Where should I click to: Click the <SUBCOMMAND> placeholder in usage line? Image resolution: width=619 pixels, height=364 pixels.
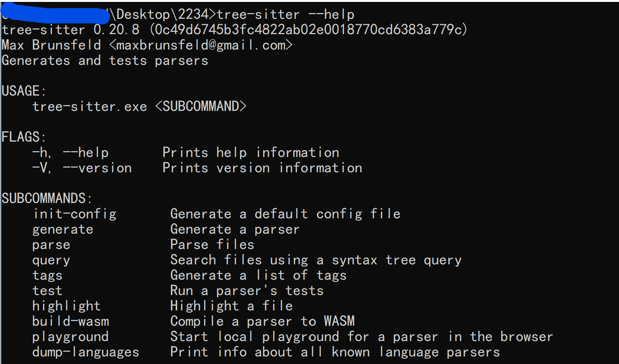[201, 106]
